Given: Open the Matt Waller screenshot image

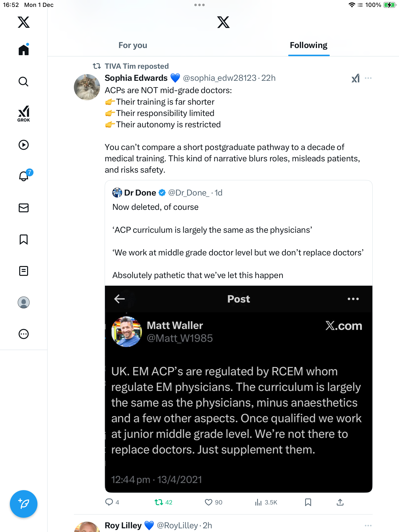Looking at the screenshot, I should pyautogui.click(x=238, y=389).
